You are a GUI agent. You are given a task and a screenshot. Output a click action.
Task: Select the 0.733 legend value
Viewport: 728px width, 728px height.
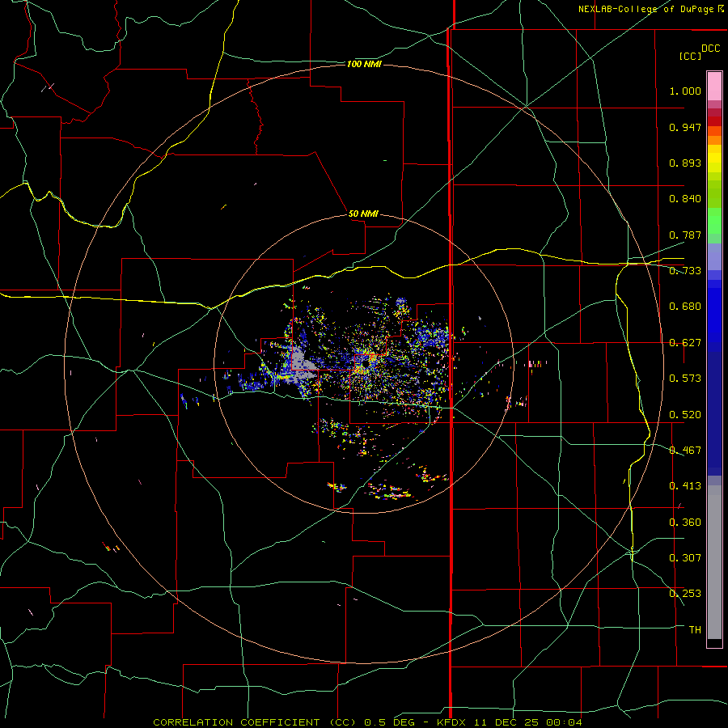point(685,271)
